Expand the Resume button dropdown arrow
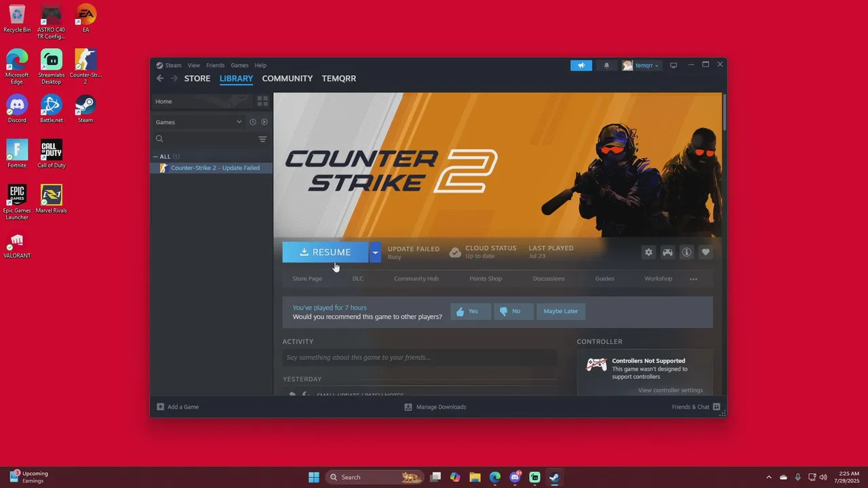868x488 pixels. tap(375, 252)
